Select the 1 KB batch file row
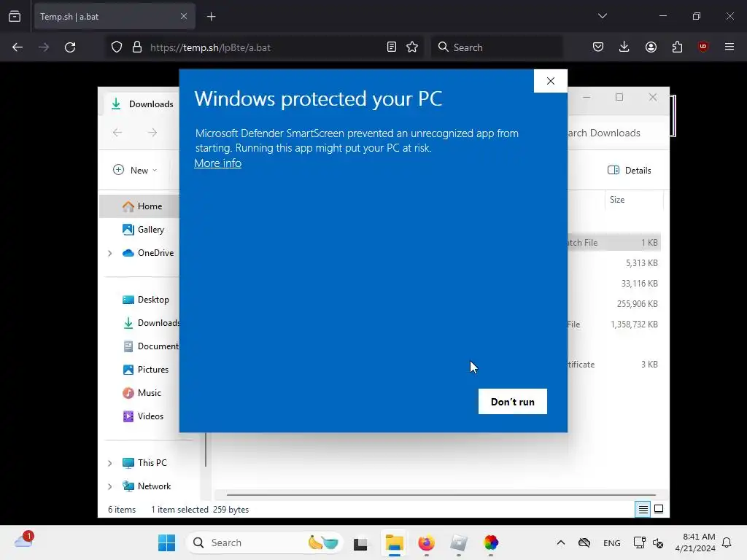 tap(614, 242)
